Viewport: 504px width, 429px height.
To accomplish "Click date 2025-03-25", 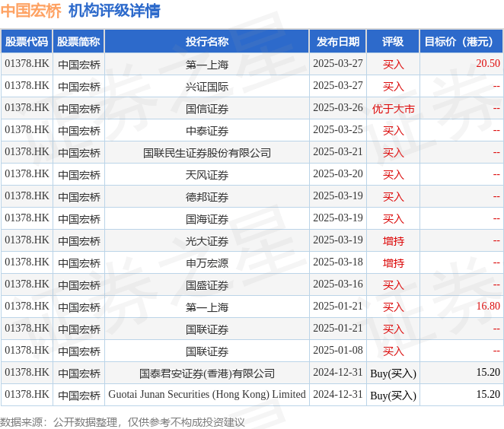I will coord(338,130).
